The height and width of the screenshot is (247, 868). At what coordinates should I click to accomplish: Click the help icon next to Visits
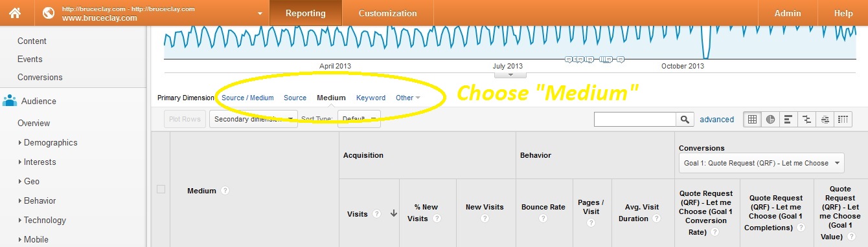pos(376,214)
